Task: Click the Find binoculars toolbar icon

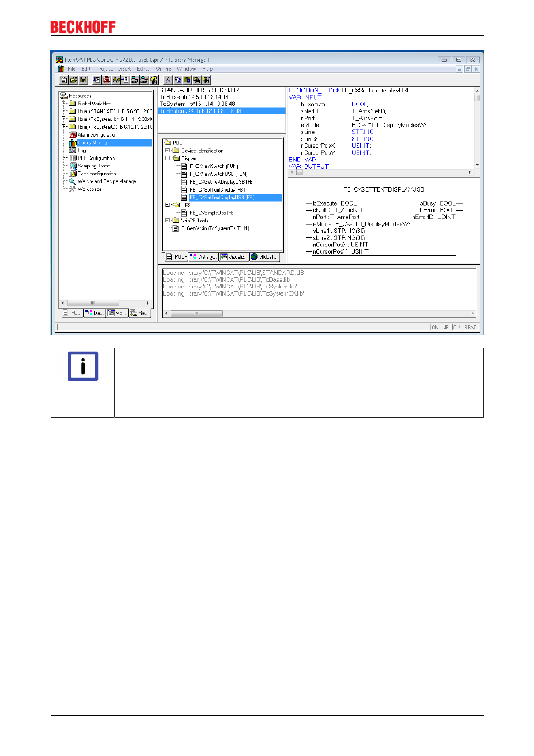Action: (x=196, y=80)
